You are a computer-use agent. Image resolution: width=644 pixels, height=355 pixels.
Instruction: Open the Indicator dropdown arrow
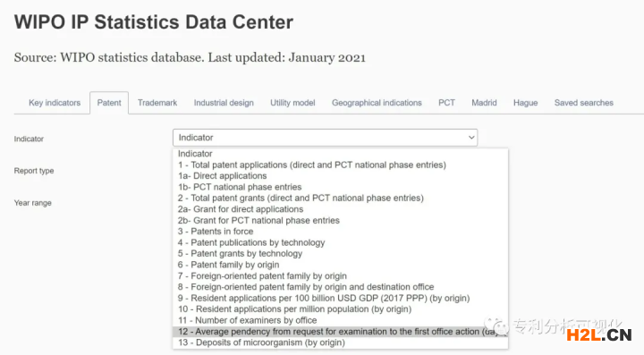click(471, 138)
